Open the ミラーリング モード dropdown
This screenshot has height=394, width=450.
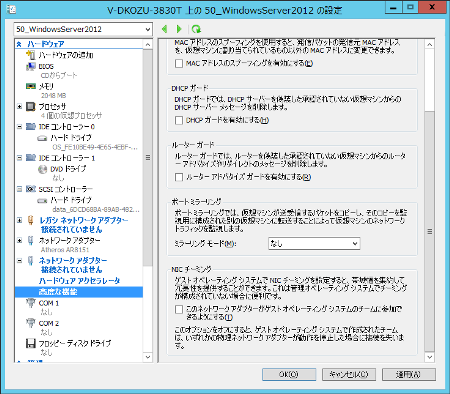314,244
